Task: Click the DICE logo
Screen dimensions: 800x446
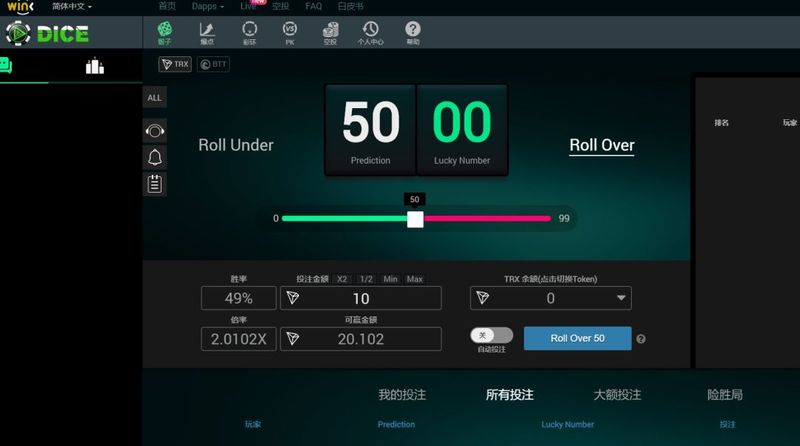Action: click(47, 34)
